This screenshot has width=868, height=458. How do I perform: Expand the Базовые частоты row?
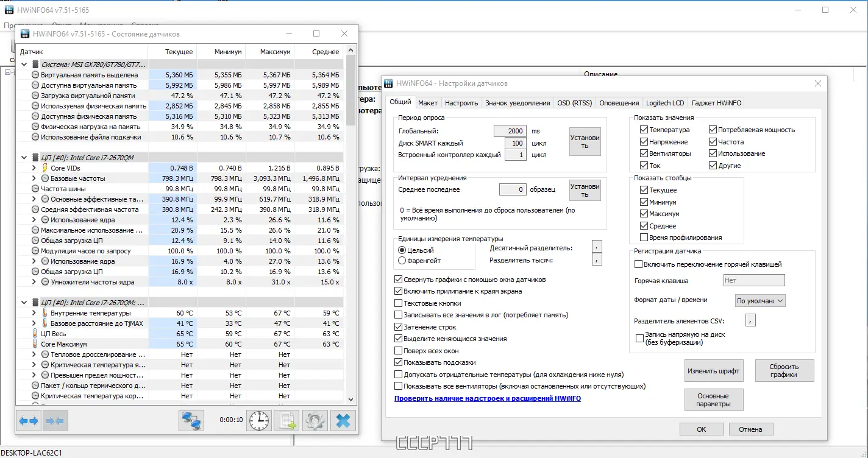[34, 178]
